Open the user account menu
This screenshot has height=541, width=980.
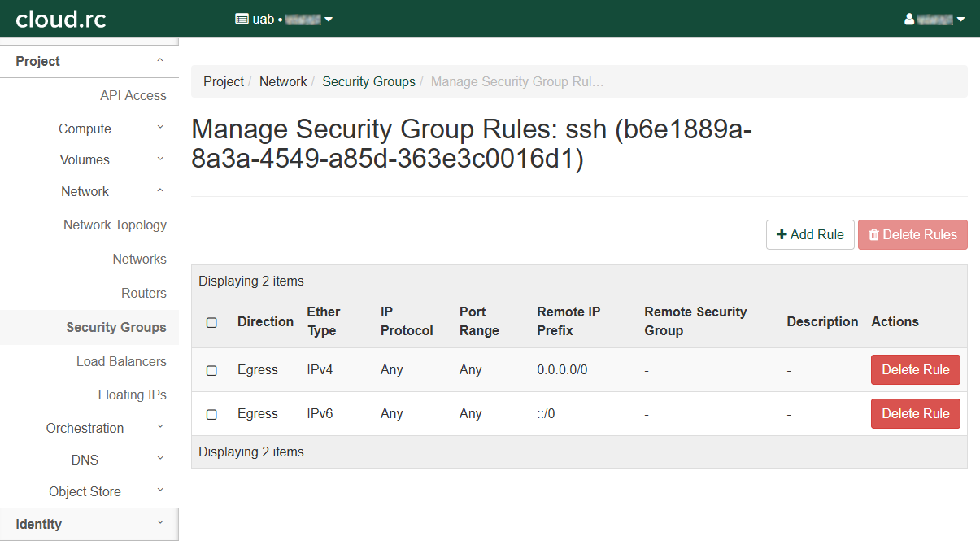point(934,20)
